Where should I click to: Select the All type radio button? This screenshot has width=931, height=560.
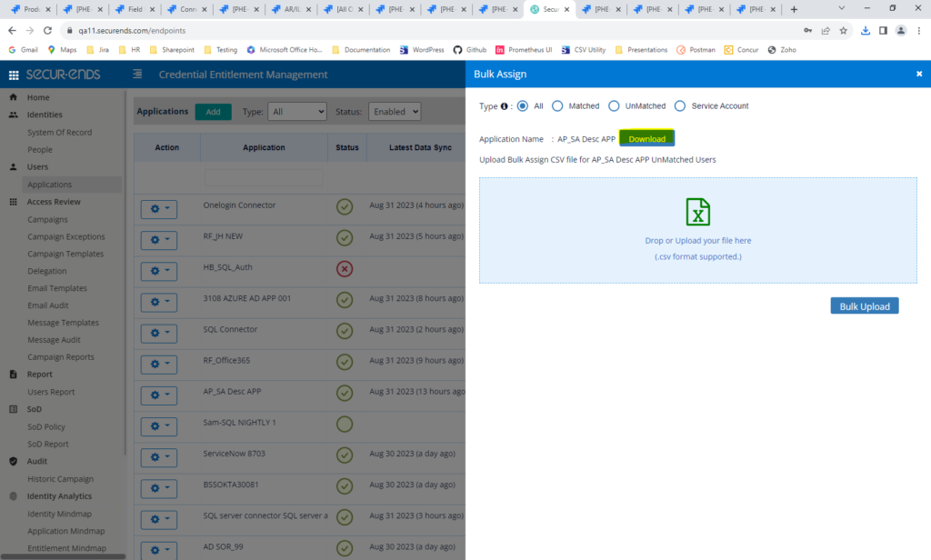[x=523, y=105]
